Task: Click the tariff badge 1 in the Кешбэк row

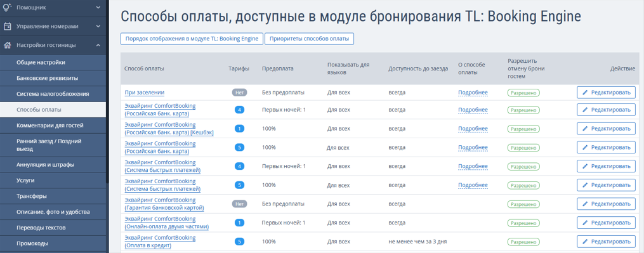Action: [x=239, y=129]
